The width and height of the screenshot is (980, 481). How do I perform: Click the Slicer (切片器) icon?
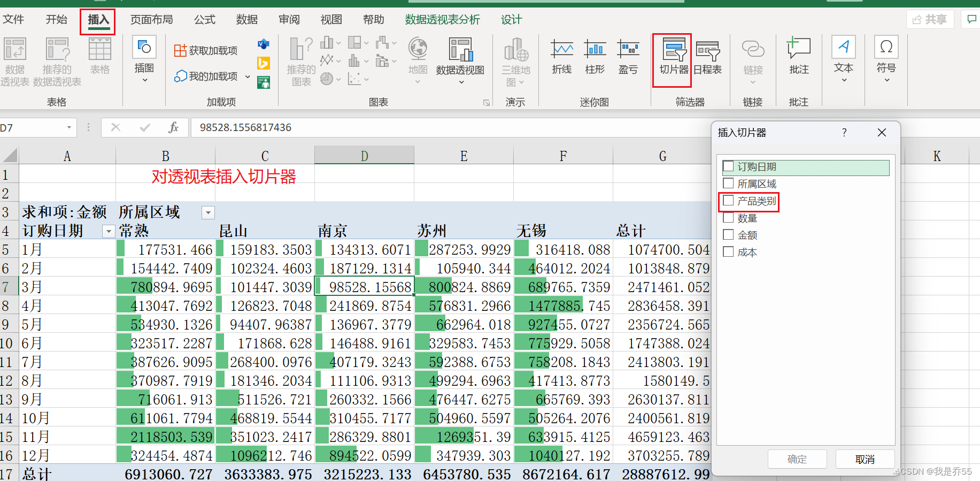[674, 57]
